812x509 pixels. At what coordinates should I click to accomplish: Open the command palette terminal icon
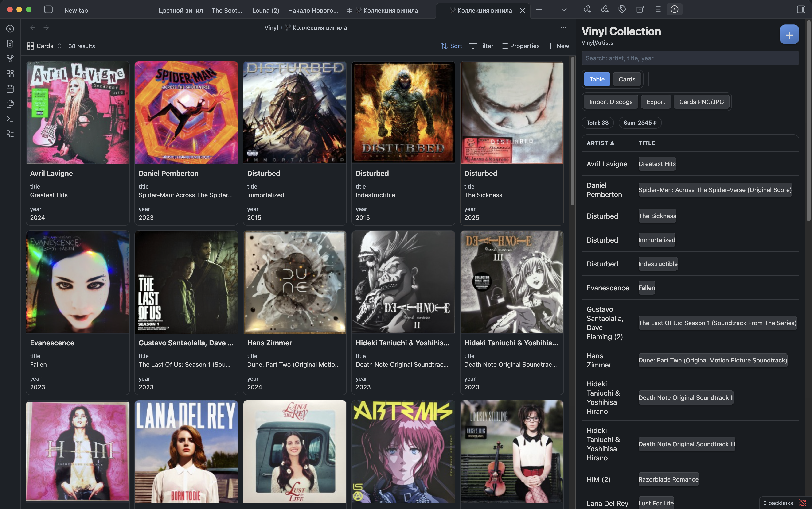(x=10, y=119)
